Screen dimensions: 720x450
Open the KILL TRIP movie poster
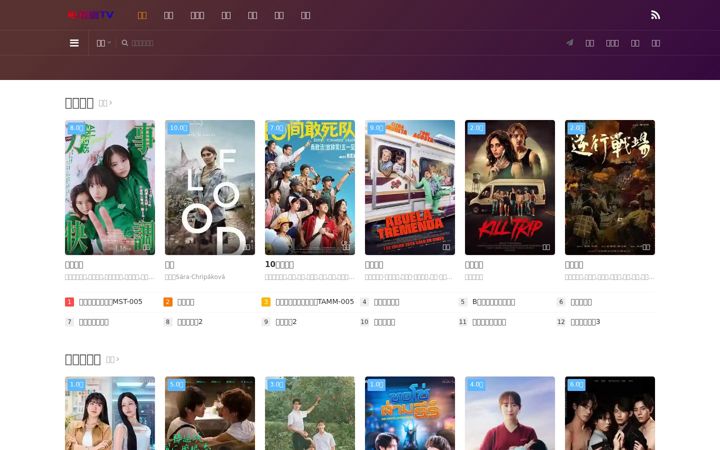coord(510,187)
